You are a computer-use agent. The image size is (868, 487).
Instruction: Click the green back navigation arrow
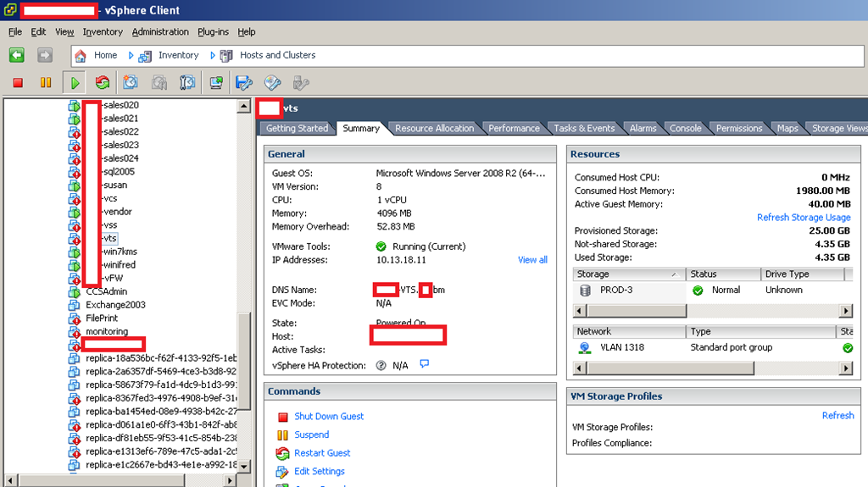[17, 55]
